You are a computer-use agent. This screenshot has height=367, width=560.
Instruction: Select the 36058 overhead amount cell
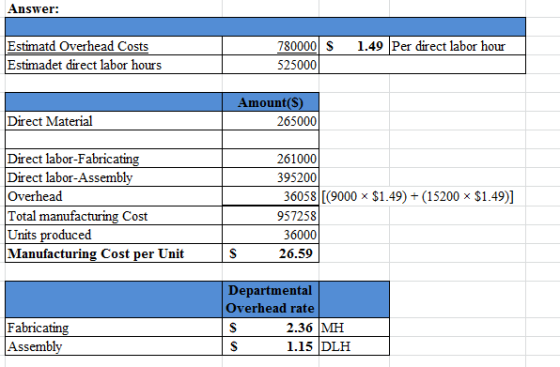coord(270,196)
